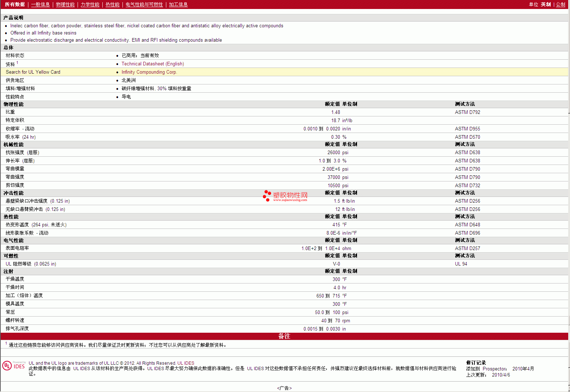The height and width of the screenshot is (392, 570).
Task: Open the Technical Datasheet (English) link
Action: (153, 64)
